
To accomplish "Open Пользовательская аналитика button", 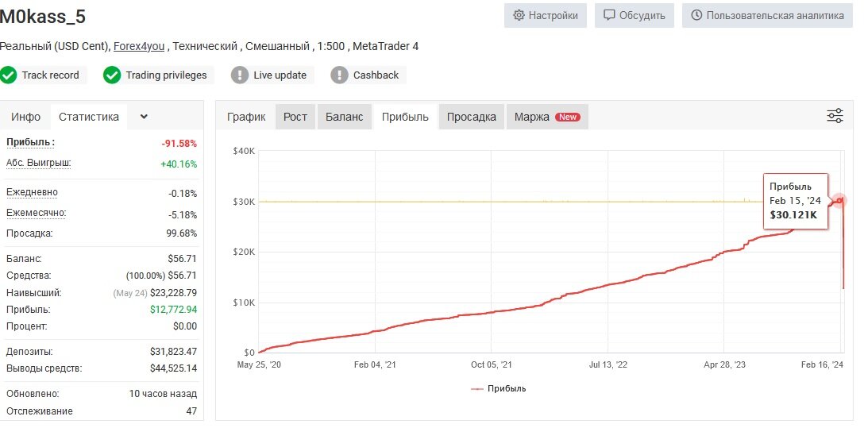I will click(767, 16).
